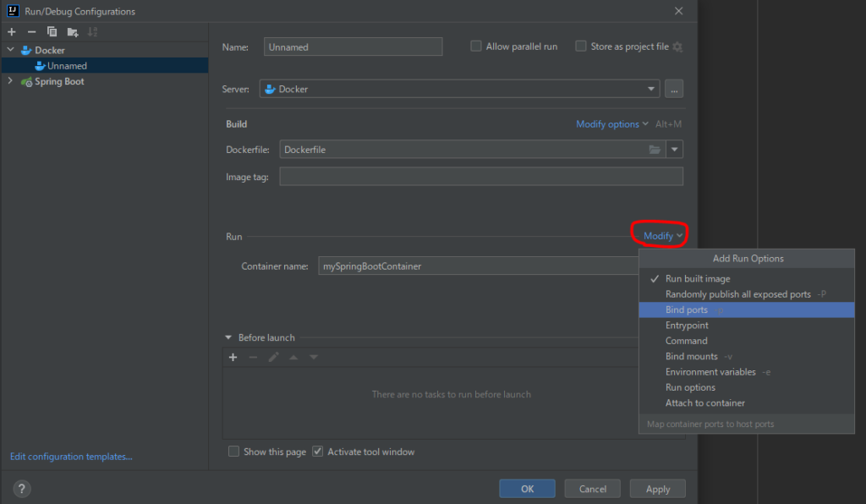This screenshot has height=504, width=866.
Task: Click the gear icon beside Store as project file
Action: tap(677, 47)
